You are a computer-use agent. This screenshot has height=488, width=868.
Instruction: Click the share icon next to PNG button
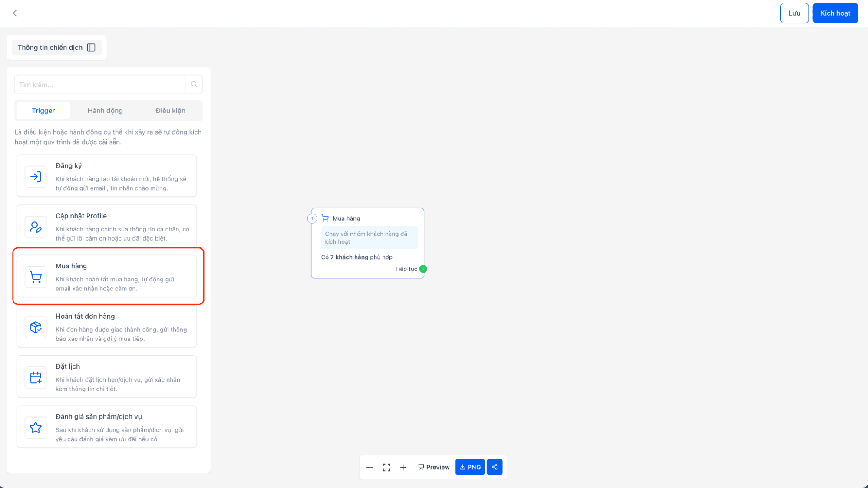pyautogui.click(x=494, y=467)
